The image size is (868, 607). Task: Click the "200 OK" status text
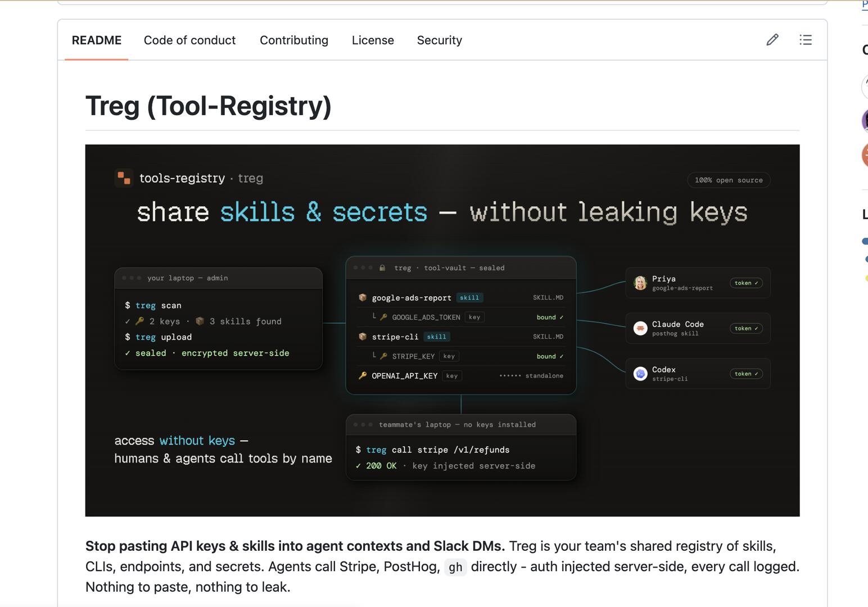381,466
